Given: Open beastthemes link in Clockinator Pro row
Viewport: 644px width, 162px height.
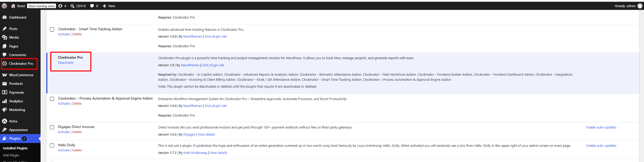Looking at the screenshot, I should 190,65.
